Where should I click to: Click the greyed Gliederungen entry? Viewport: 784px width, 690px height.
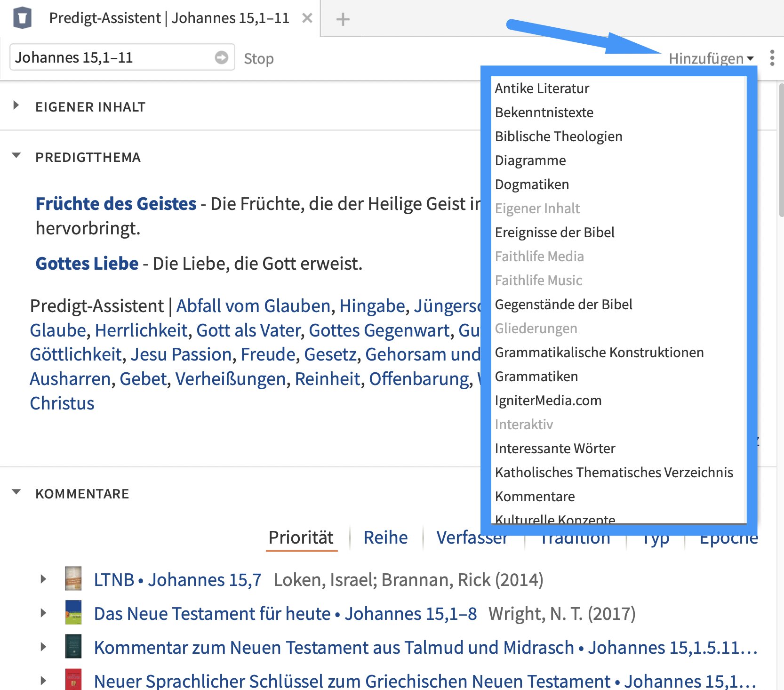click(536, 329)
